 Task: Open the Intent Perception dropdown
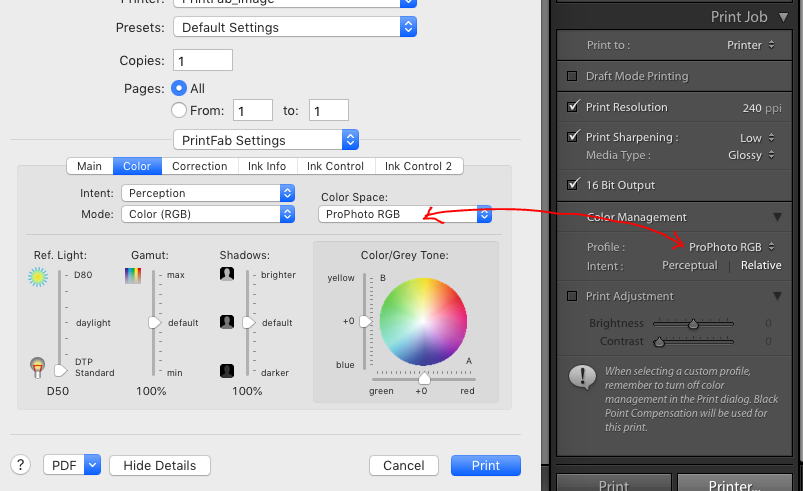(x=208, y=193)
